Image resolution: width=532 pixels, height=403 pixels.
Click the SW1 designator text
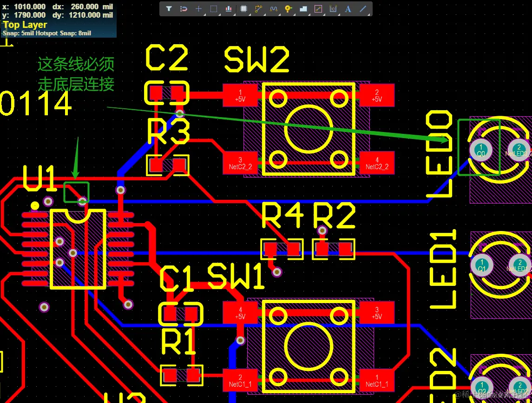(x=236, y=276)
